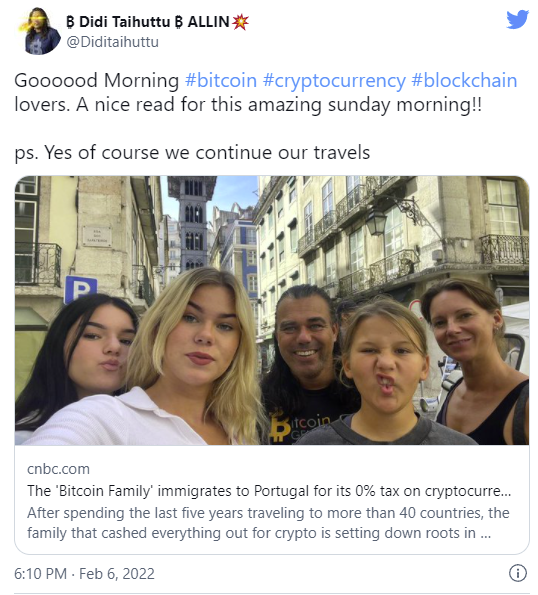The image size is (538, 595).
Task: Click the Bitcoin symbol before Didi
Action: 70,22
